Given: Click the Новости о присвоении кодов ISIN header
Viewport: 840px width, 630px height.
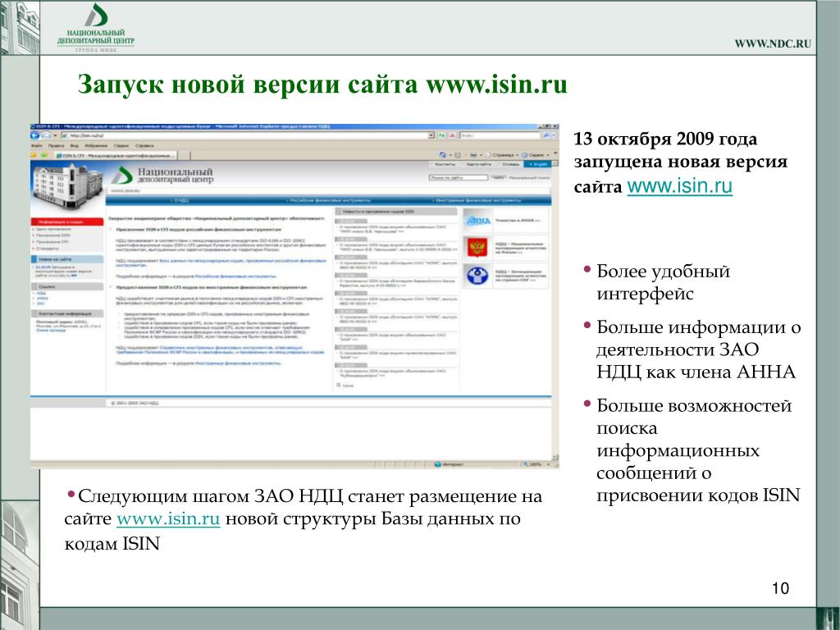Looking at the screenshot, I should (x=396, y=212).
